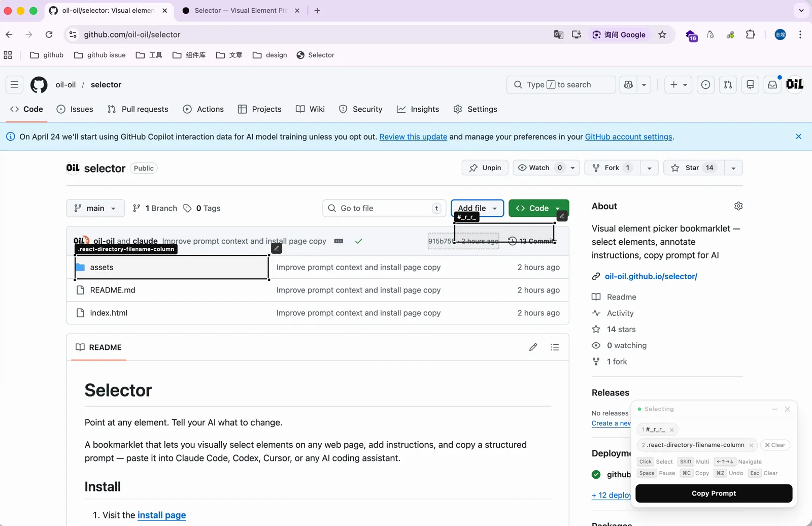Click the Copy Prompt button
This screenshot has height=526, width=812.
[714, 494]
